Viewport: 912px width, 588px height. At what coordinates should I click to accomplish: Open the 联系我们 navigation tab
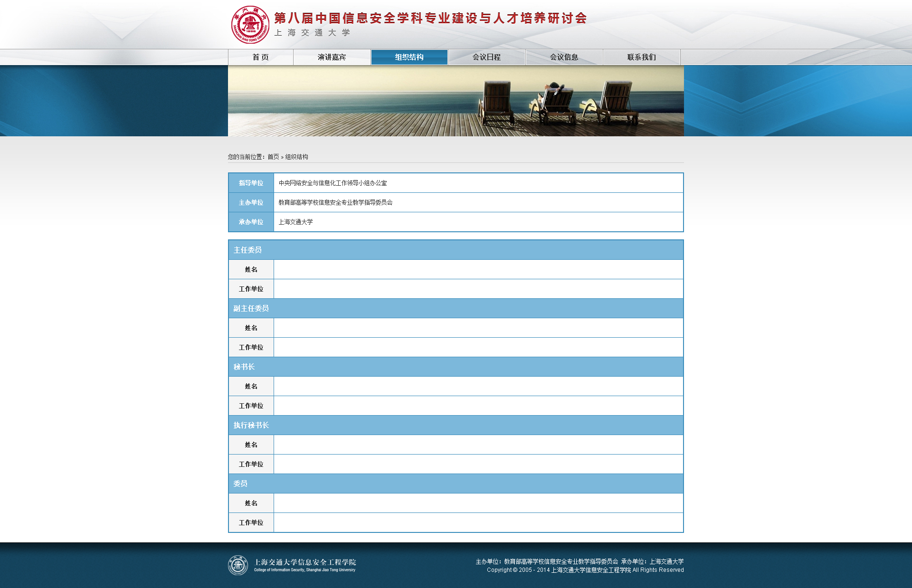[641, 57]
